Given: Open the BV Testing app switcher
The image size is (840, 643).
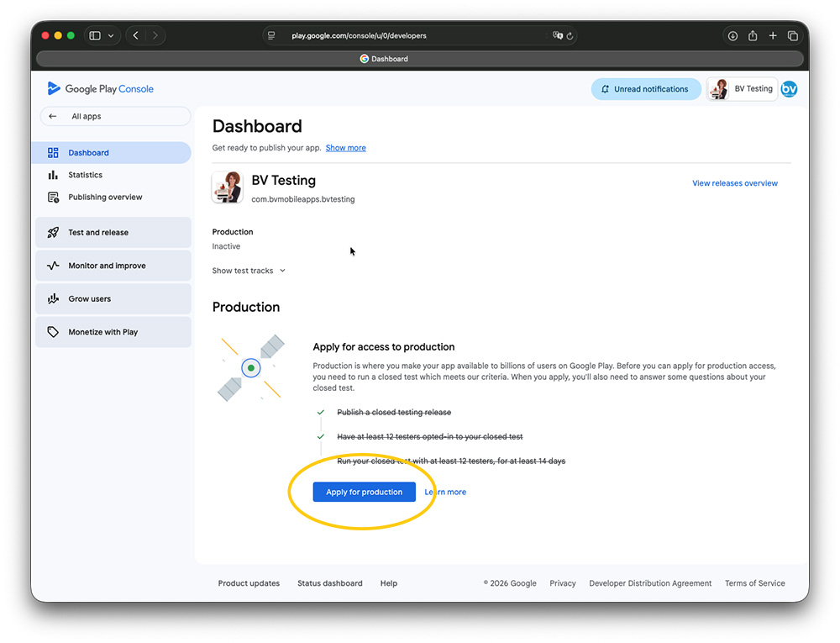Looking at the screenshot, I should (x=742, y=89).
